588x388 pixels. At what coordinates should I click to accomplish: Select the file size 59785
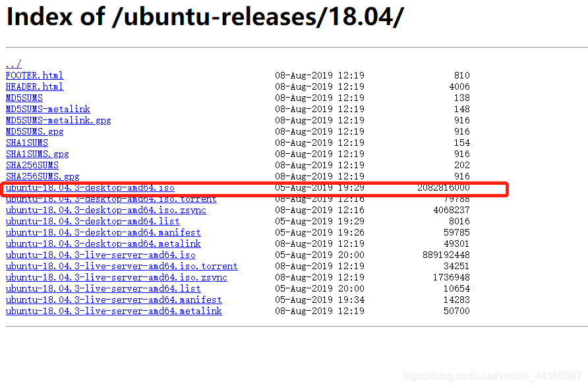(457, 233)
